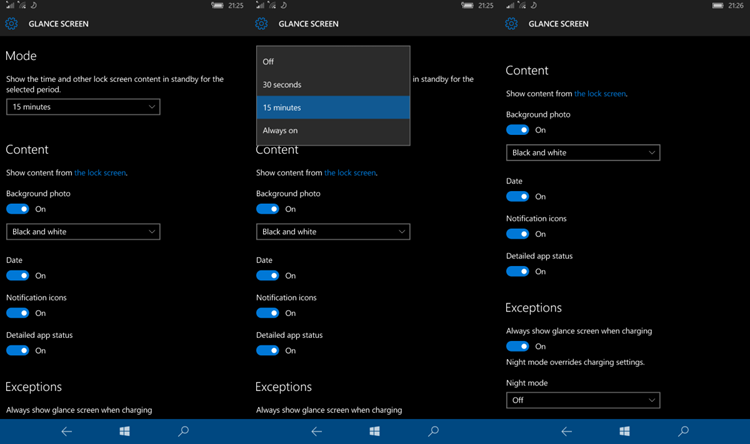Click the battery icon on right phone status bar
This screenshot has height=444, width=750.
[x=717, y=5]
